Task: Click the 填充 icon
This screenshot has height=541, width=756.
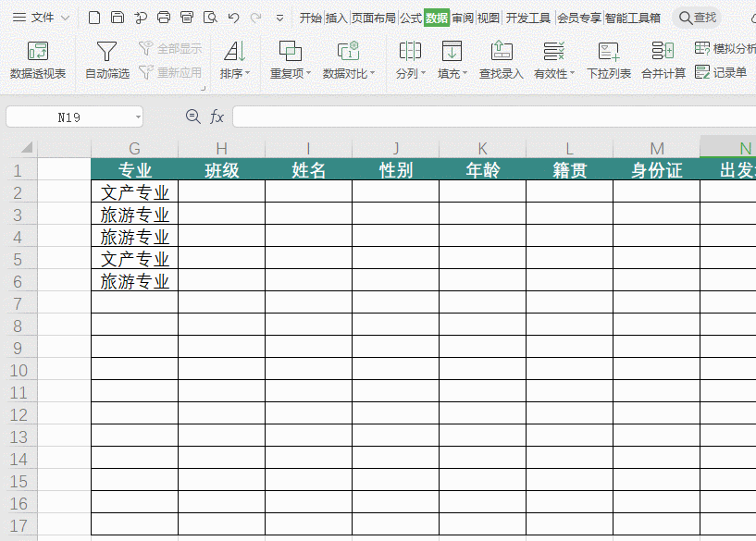Action: 452,51
